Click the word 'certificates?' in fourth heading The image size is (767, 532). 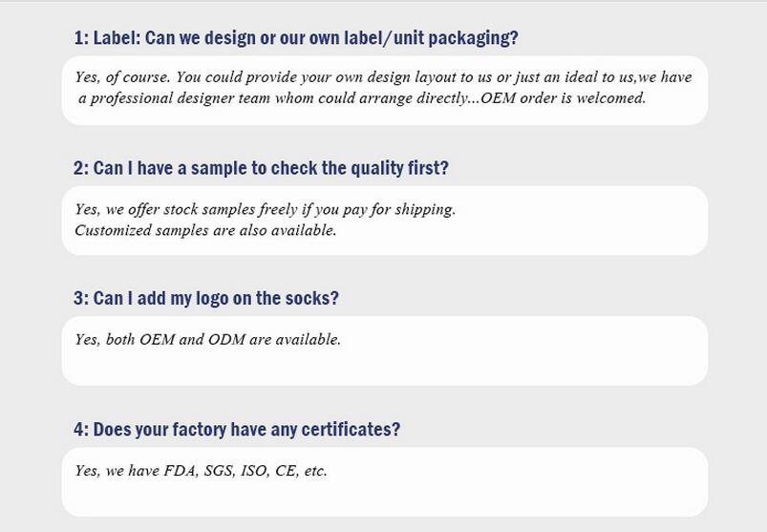tap(351, 429)
